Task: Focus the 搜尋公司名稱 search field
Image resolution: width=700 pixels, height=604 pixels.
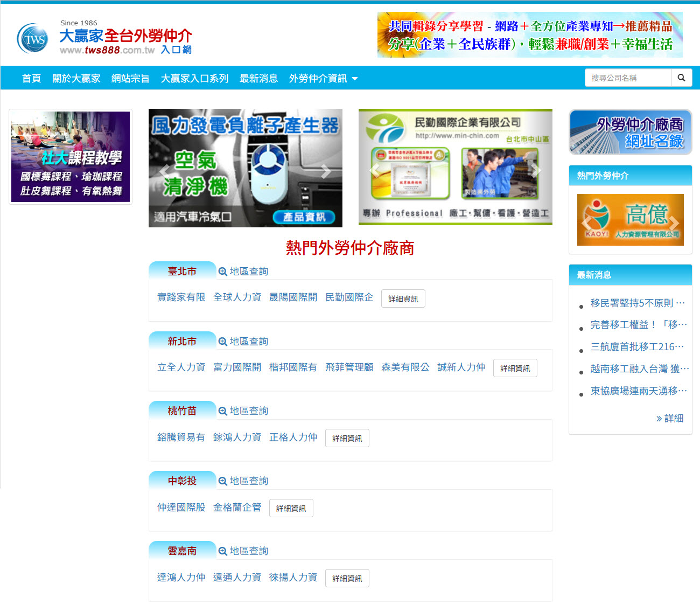Action: (628, 78)
